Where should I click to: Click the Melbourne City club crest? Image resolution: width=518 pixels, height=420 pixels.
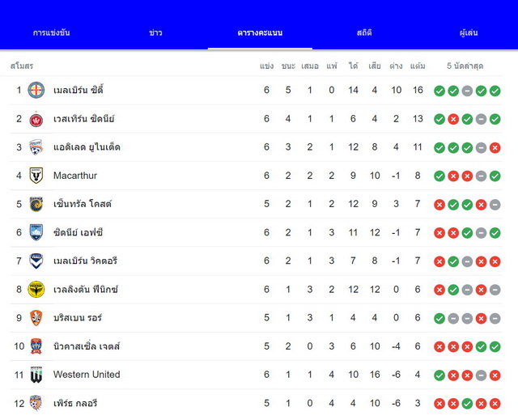click(36, 90)
